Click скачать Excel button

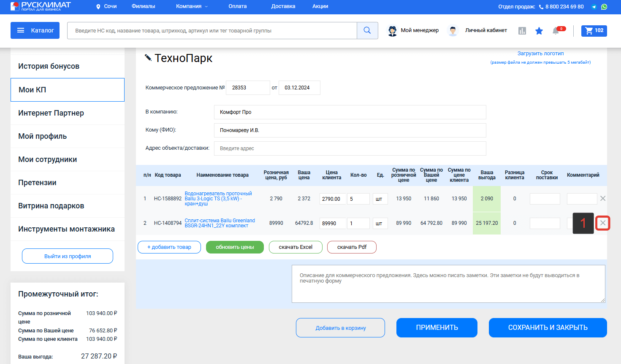pyautogui.click(x=296, y=247)
